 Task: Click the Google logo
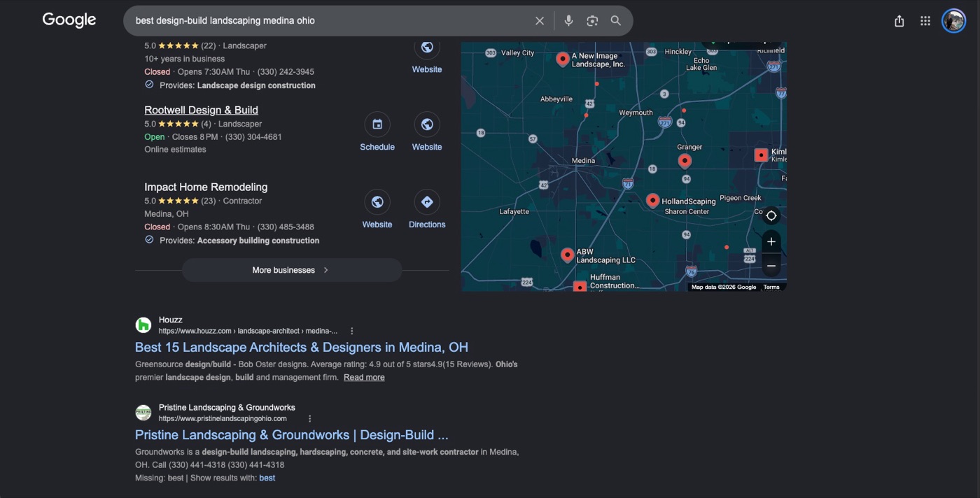[69, 20]
